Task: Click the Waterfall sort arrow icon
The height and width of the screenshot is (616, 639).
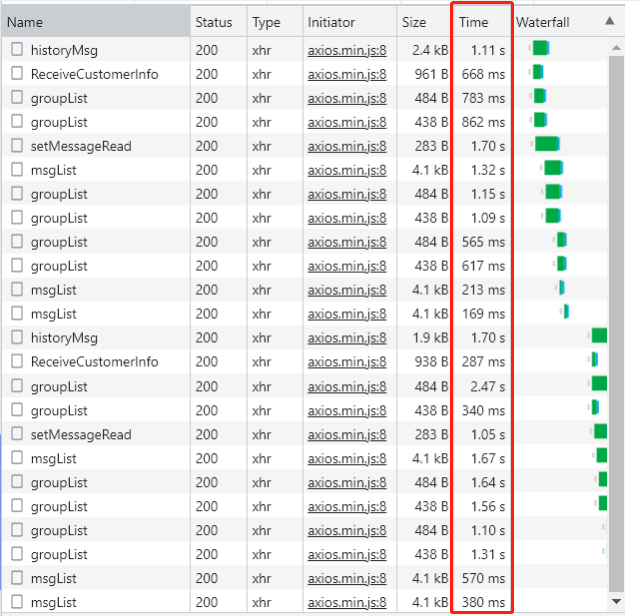Action: pos(610,21)
